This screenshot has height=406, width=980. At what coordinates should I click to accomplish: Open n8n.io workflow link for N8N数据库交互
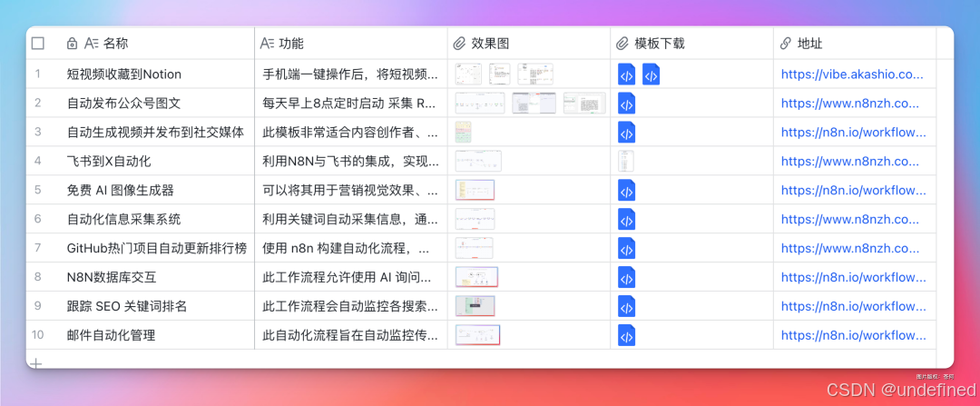[854, 277]
